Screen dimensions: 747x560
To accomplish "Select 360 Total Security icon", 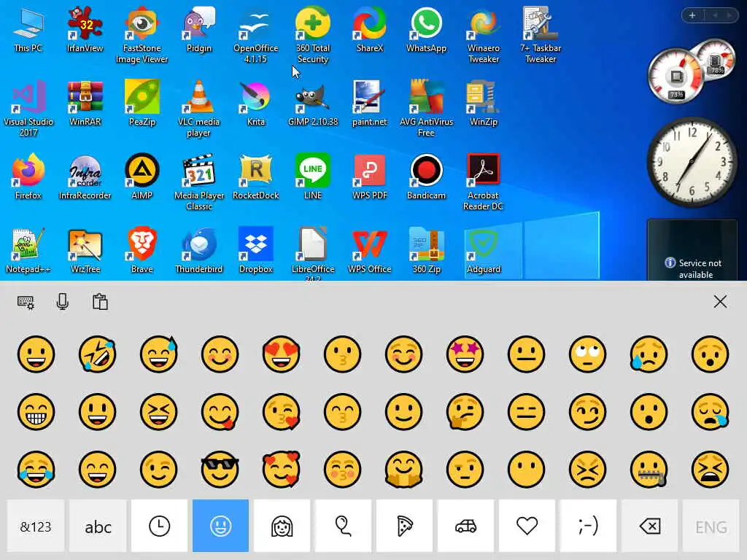I will [313, 35].
